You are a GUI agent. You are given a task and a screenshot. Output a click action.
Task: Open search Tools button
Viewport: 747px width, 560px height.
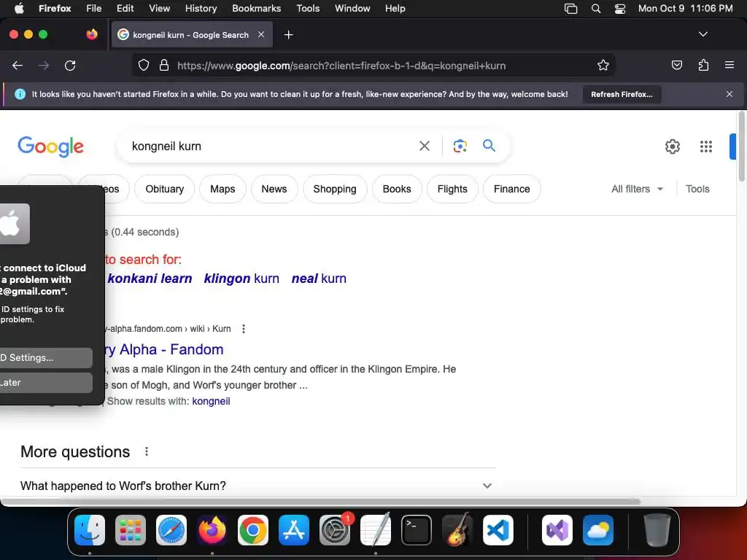(697, 189)
